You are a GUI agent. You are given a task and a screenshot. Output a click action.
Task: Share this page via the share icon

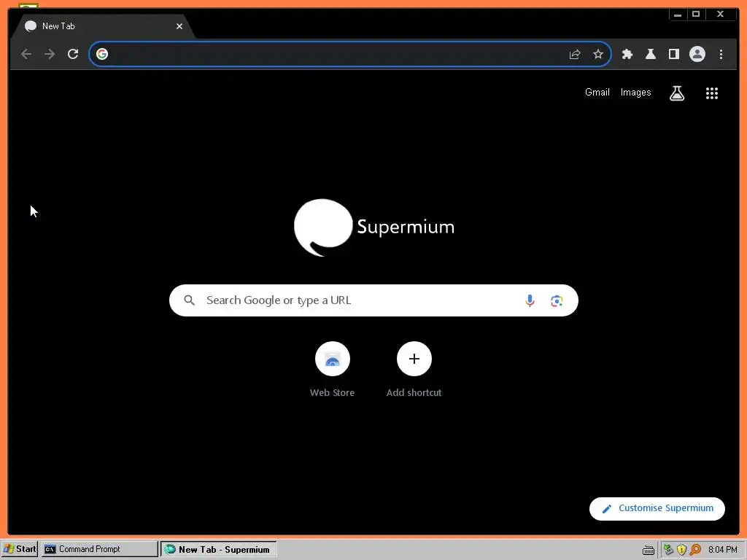tap(575, 54)
